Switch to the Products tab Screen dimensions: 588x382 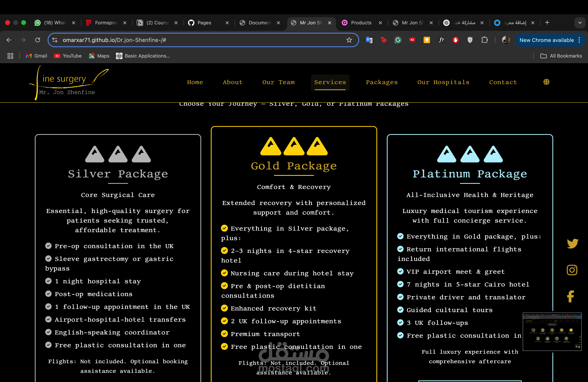[361, 23]
